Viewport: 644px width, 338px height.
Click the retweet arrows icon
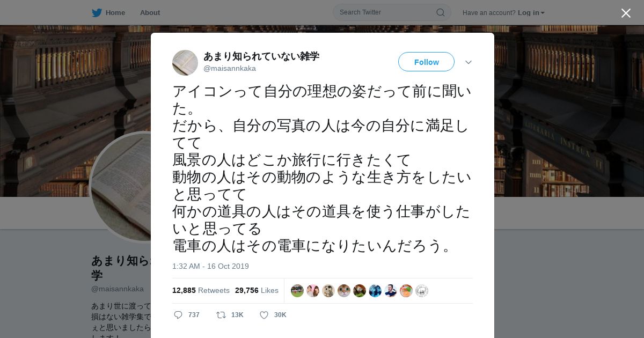click(221, 315)
